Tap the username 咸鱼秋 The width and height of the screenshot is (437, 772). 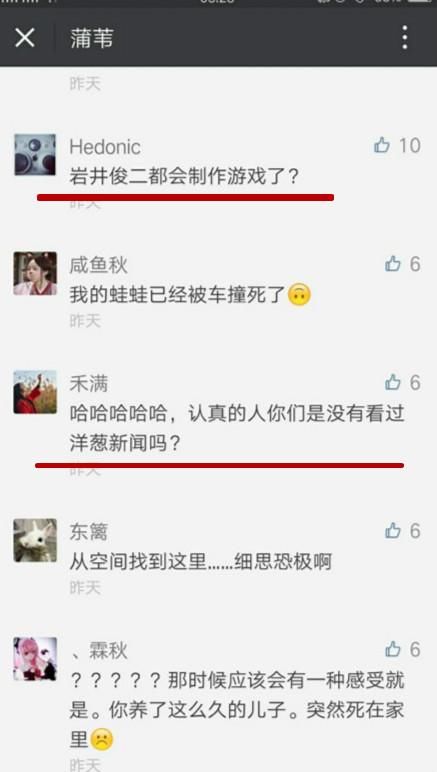pos(98,265)
